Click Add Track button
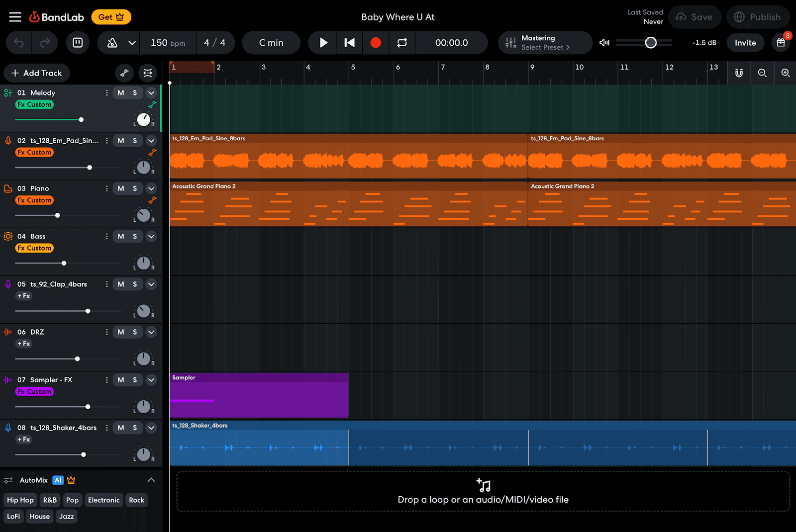Viewport: 796px width, 532px height. [37, 73]
